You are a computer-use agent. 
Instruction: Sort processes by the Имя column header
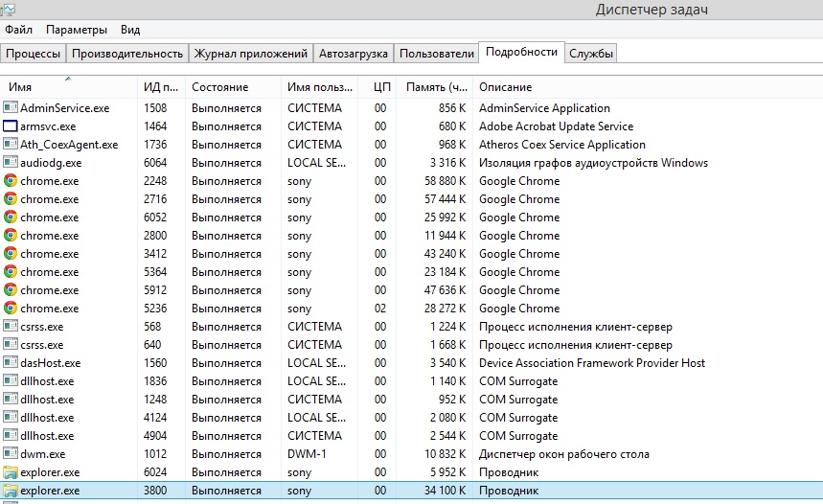tap(67, 87)
